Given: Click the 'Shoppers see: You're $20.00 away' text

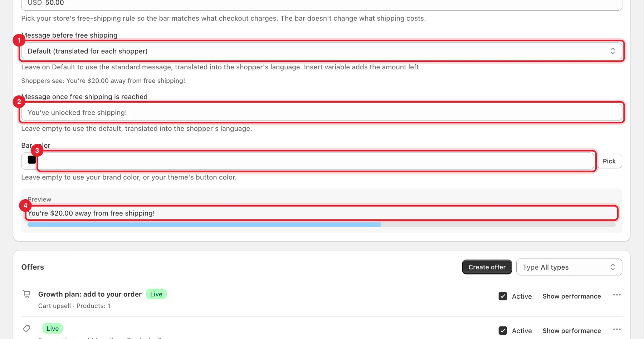Looking at the screenshot, I should pos(103,81).
